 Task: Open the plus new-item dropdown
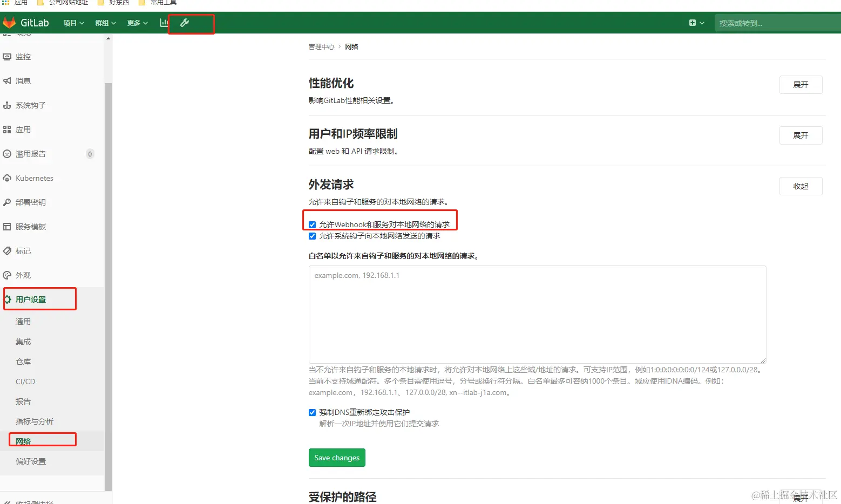pyautogui.click(x=696, y=23)
